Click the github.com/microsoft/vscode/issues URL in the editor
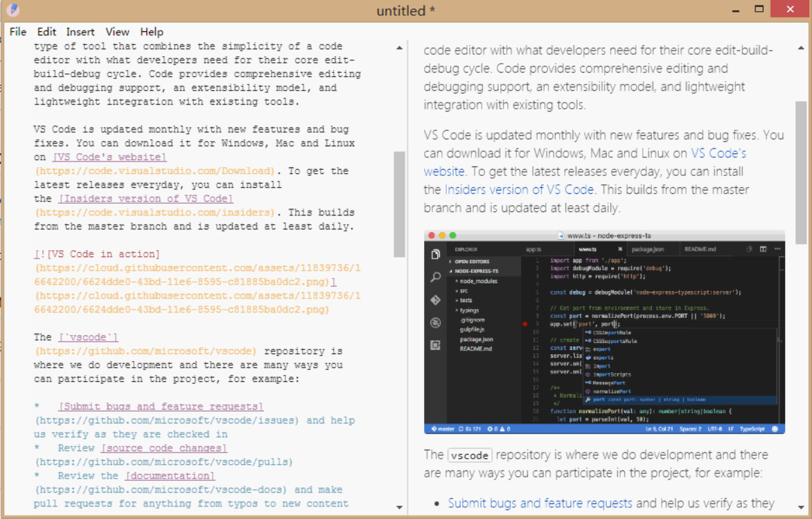Image resolution: width=812 pixels, height=519 pixels. click(x=167, y=421)
